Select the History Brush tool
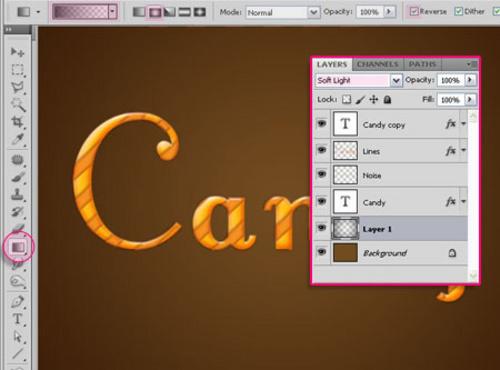 point(17,212)
